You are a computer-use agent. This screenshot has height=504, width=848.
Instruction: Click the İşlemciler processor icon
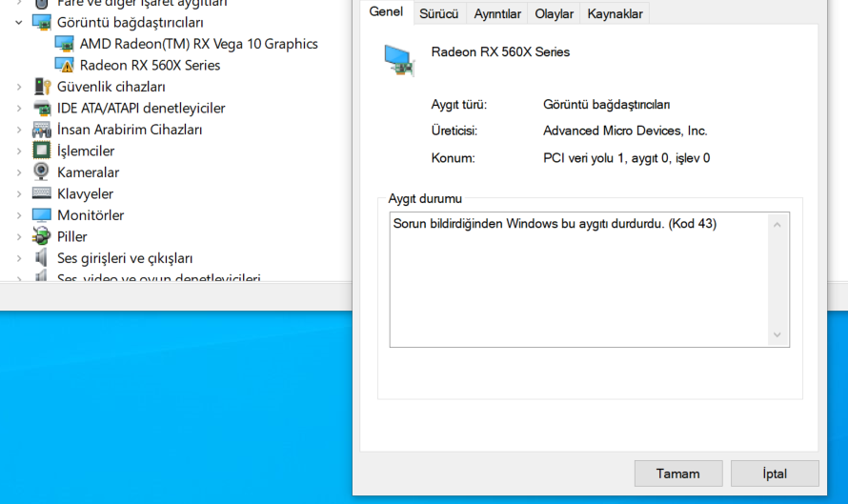point(42,151)
